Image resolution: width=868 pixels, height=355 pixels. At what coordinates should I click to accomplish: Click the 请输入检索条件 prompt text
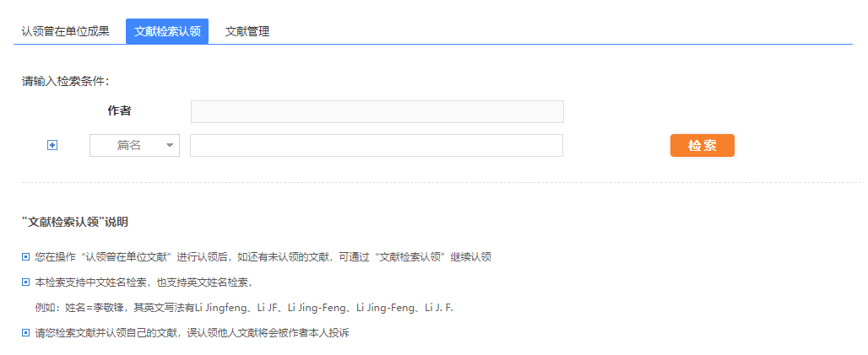(x=65, y=82)
